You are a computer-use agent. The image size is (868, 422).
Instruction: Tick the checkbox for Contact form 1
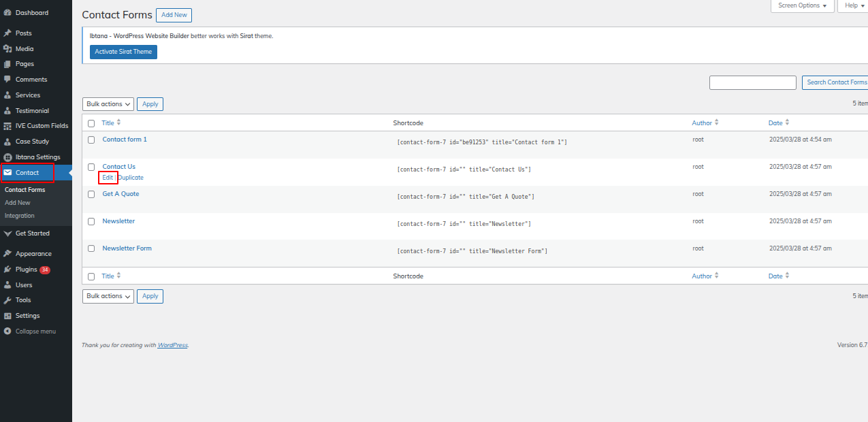pos(91,140)
